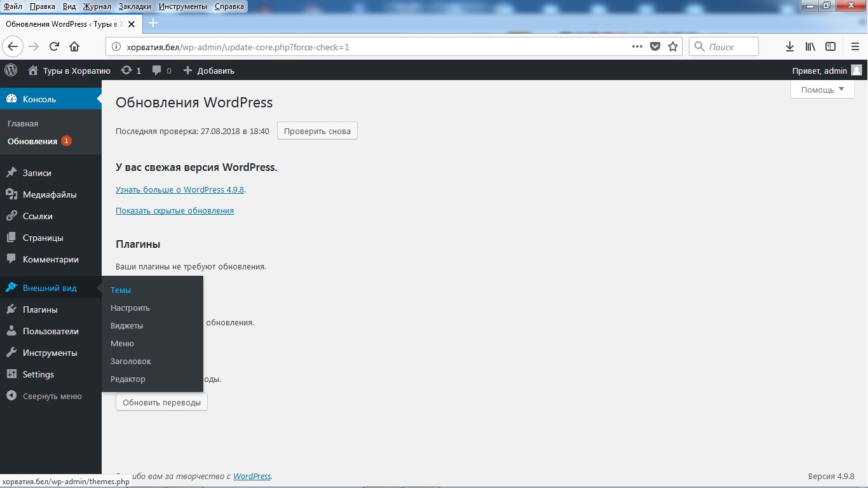Go to the browser home page icon

tap(74, 46)
